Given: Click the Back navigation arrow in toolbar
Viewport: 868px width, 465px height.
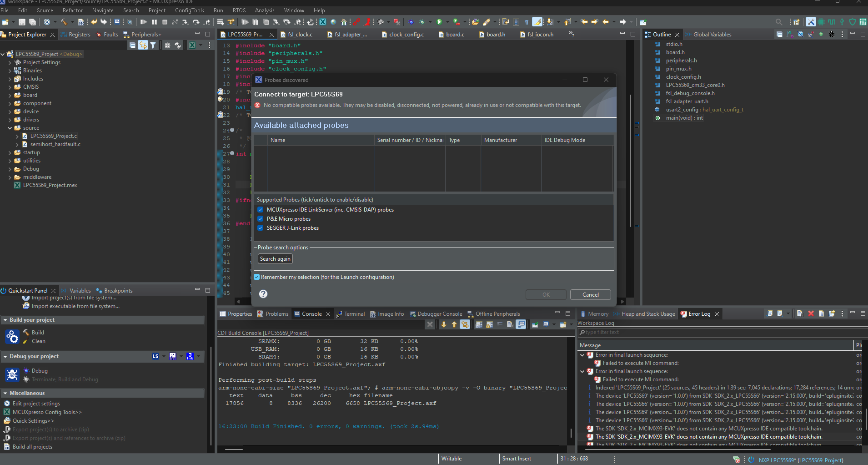Looking at the screenshot, I should coord(606,22).
